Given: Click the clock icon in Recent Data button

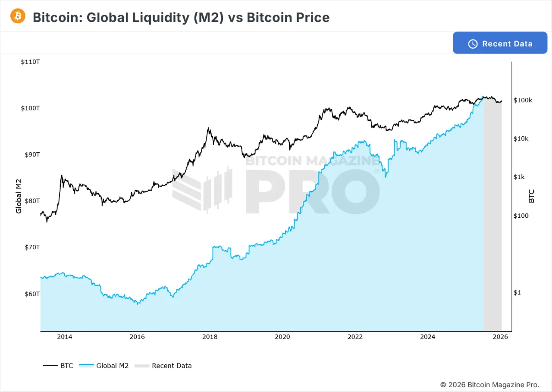Looking at the screenshot, I should pyautogui.click(x=473, y=44).
